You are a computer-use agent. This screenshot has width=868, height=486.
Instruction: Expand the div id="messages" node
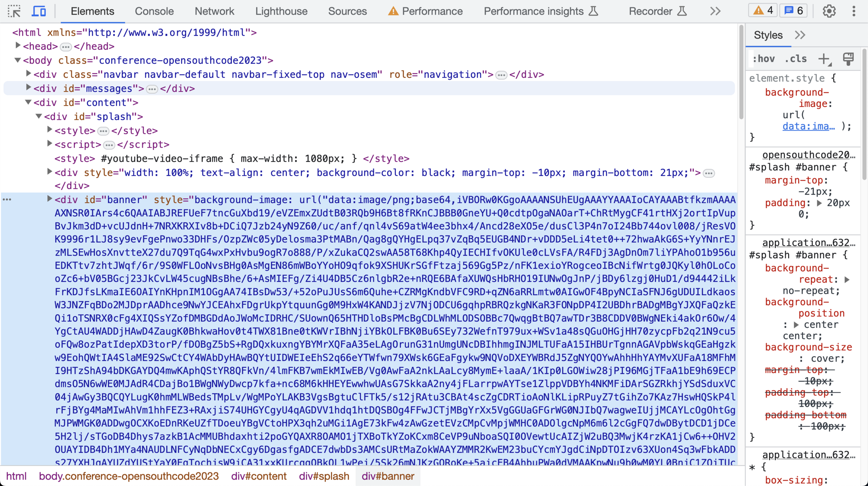[x=28, y=88]
